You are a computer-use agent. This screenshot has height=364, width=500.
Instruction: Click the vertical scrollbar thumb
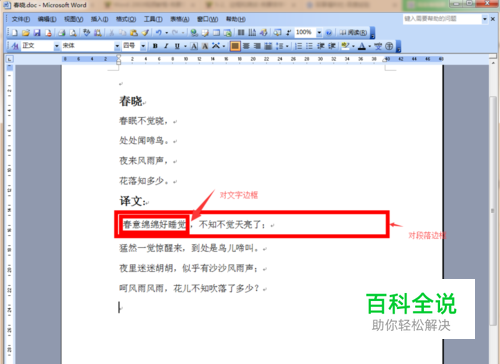pos(493,211)
